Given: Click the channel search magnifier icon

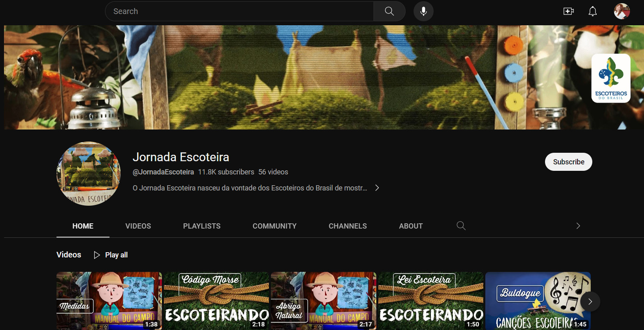Looking at the screenshot, I should click(461, 226).
